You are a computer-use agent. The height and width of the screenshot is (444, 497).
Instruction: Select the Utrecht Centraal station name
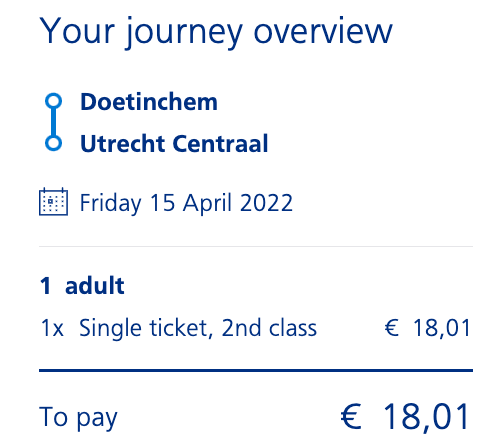click(x=174, y=144)
